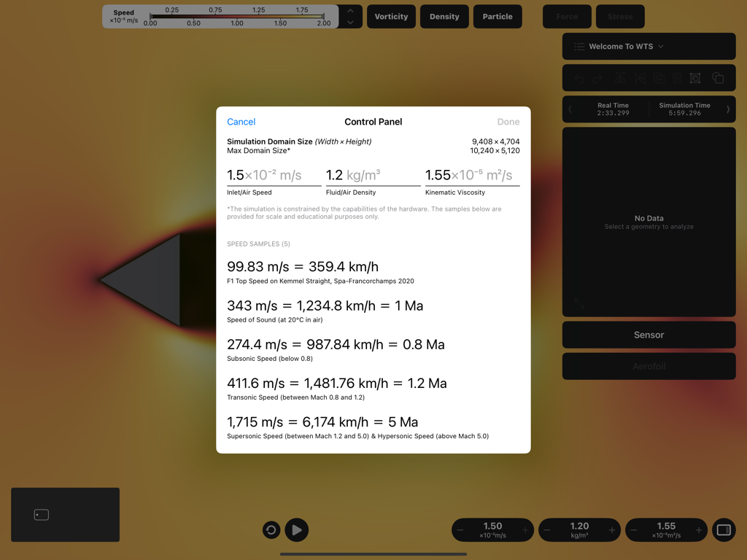
Task: Toggle the Vorticity visualization
Action: [x=391, y=15]
